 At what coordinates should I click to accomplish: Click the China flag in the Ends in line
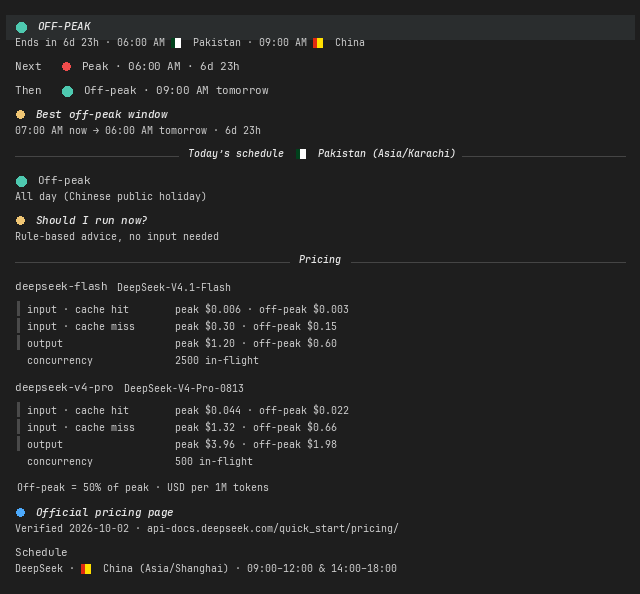(x=318, y=43)
